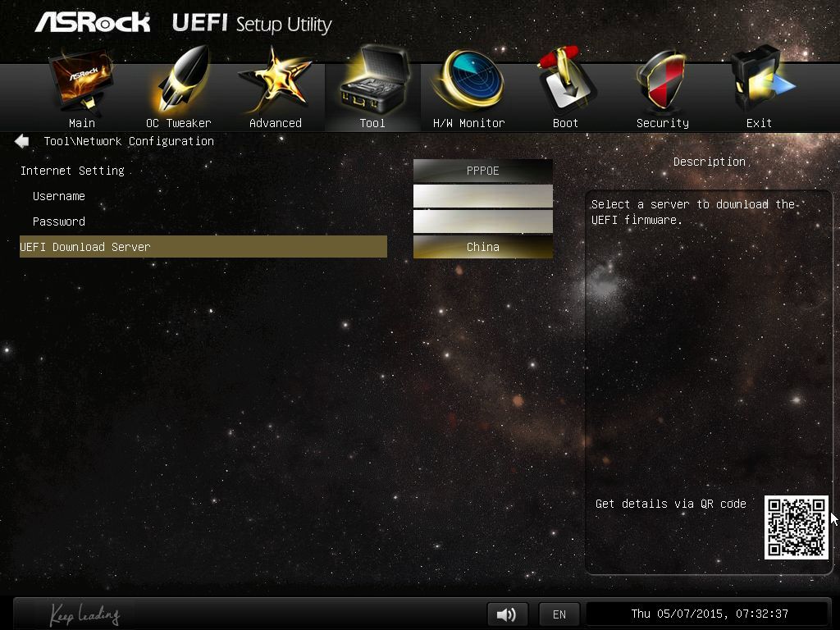This screenshot has width=840, height=630.
Task: Select the Tool toolbox icon
Action: (x=372, y=80)
